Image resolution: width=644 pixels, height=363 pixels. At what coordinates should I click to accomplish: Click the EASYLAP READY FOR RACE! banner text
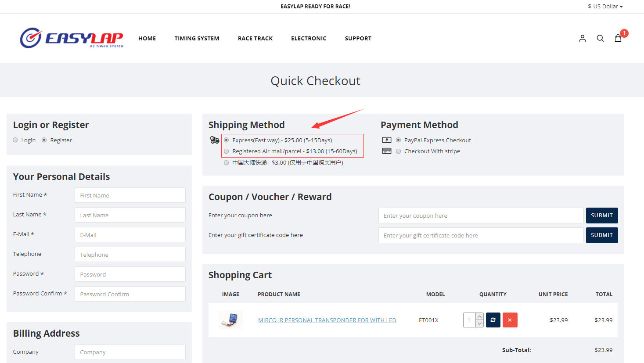(316, 7)
